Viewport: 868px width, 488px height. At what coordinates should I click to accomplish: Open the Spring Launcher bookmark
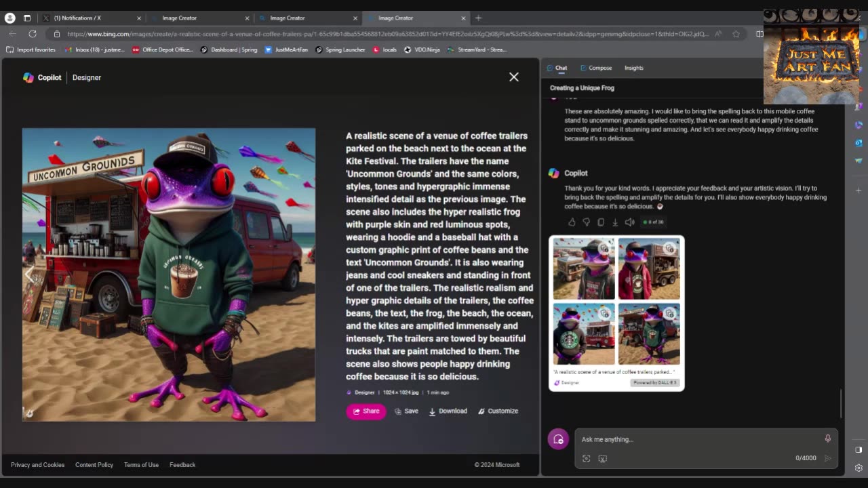[340, 49]
